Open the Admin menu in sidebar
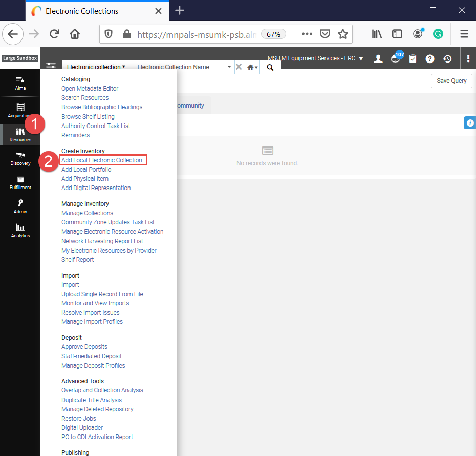Screen dimensions: 476x456 [20, 206]
